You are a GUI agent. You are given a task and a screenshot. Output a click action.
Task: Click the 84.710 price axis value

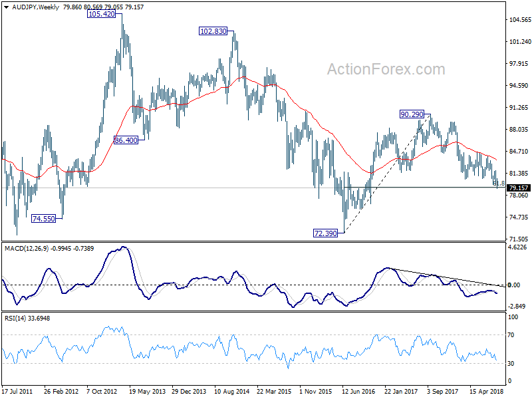(520, 152)
